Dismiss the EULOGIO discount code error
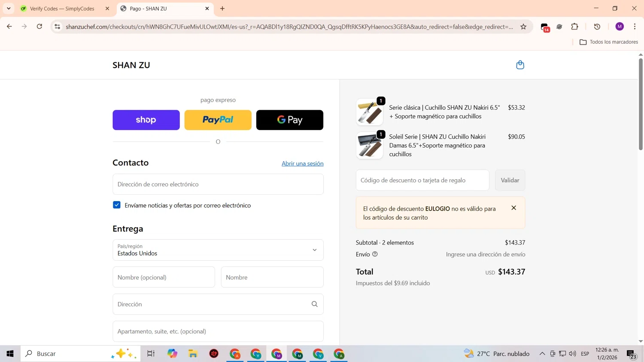This screenshot has width=644, height=362. 513,208
